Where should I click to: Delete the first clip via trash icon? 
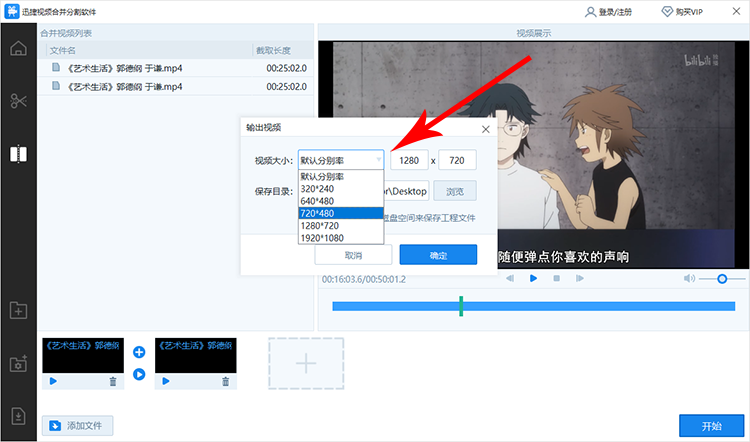[113, 381]
